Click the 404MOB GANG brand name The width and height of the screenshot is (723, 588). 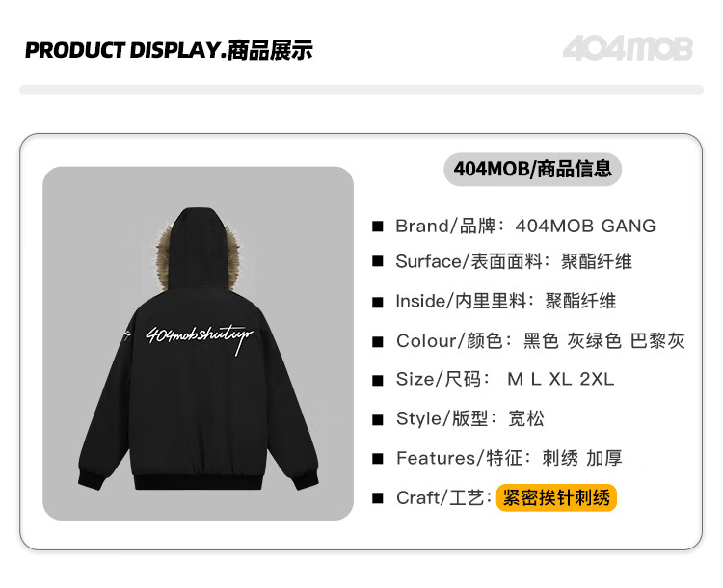[585, 226]
